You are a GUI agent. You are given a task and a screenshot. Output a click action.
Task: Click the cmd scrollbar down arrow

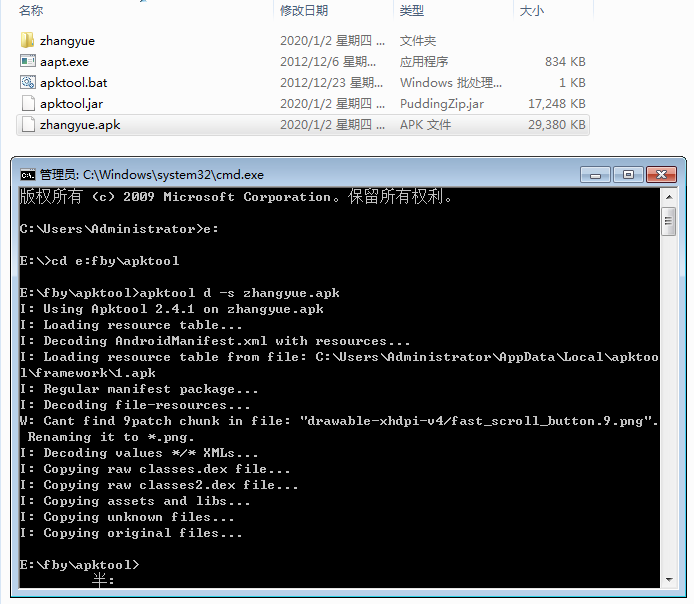(x=669, y=580)
